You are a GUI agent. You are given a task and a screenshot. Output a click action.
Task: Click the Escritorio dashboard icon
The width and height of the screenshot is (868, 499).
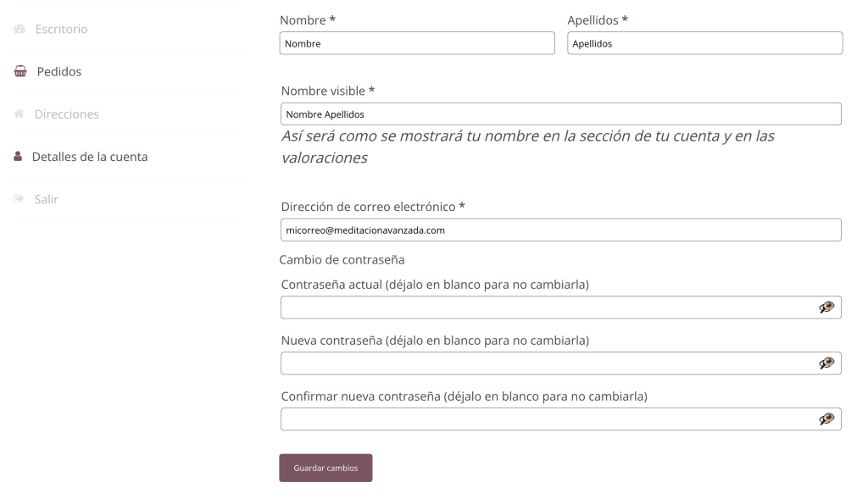coord(19,30)
